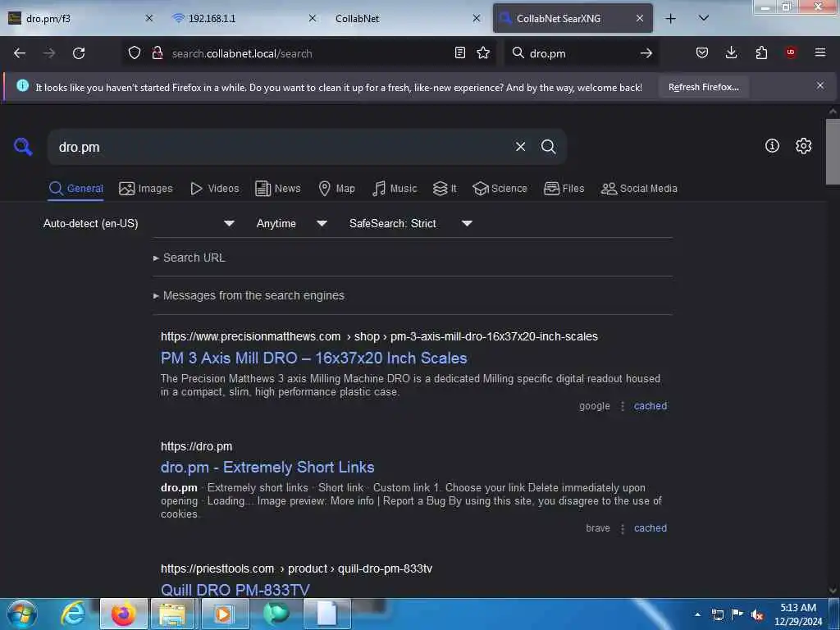Select the It search category
This screenshot has height=630, width=840.
[x=445, y=189]
